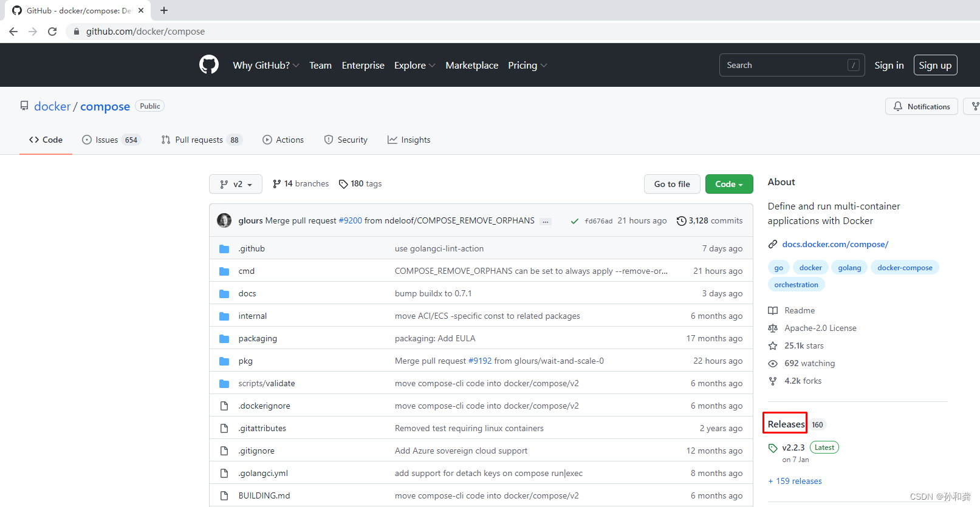Viewport: 980px width, 507px height.
Task: Open a new browser tab
Action: point(164,10)
